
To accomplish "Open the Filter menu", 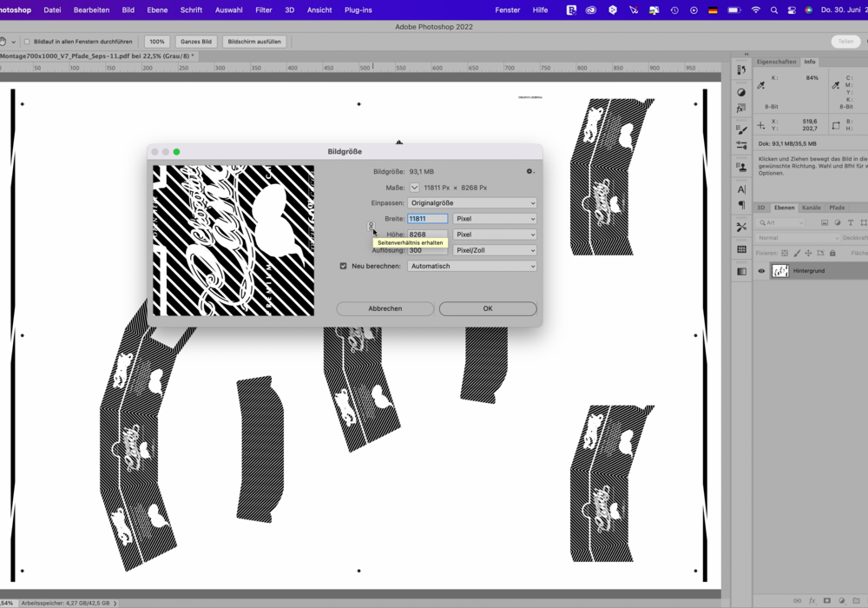I will (x=264, y=10).
